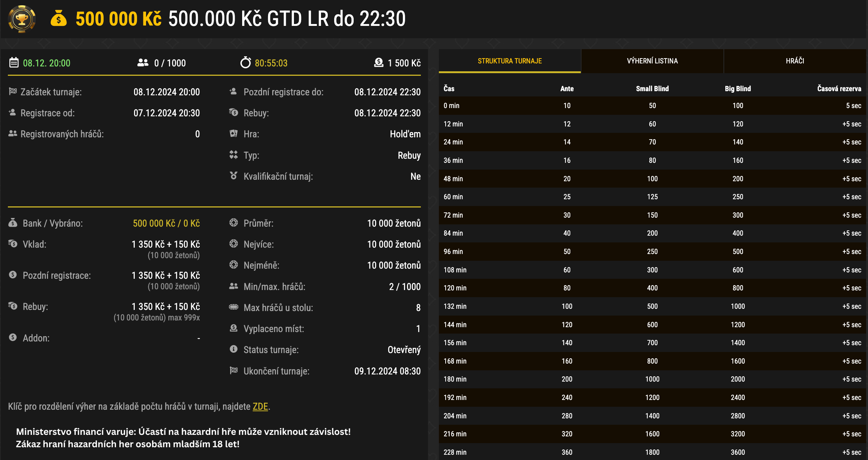This screenshot has height=460, width=868.
Task: Click the countdown timer 80:55:03
Action: pos(271,63)
